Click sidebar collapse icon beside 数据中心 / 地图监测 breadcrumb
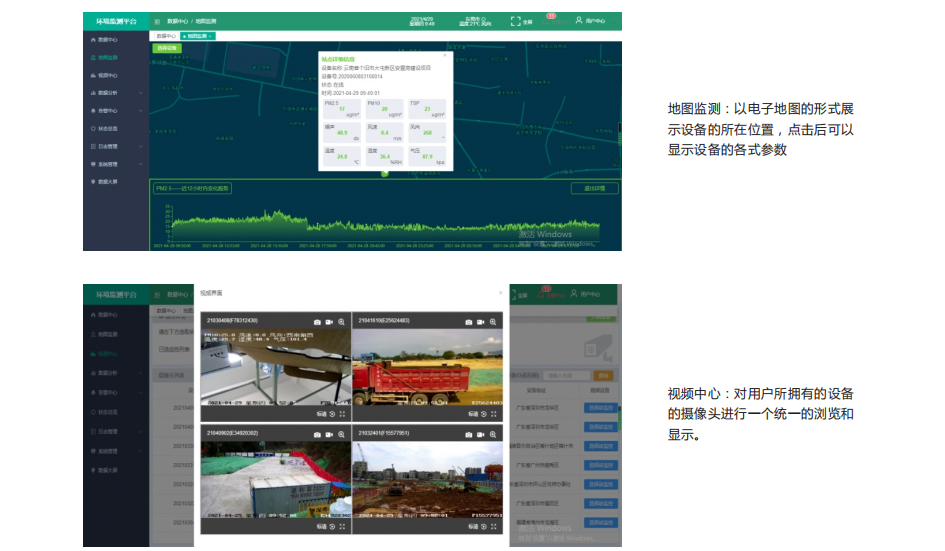Screen dimensions: 945x551 coord(157,21)
